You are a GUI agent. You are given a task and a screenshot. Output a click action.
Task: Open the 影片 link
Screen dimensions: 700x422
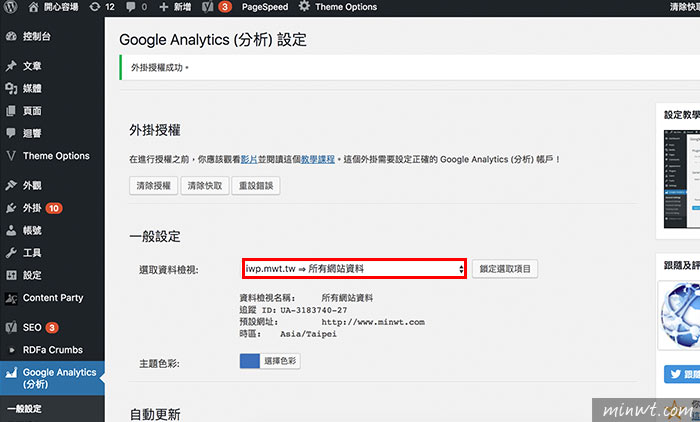coord(249,159)
